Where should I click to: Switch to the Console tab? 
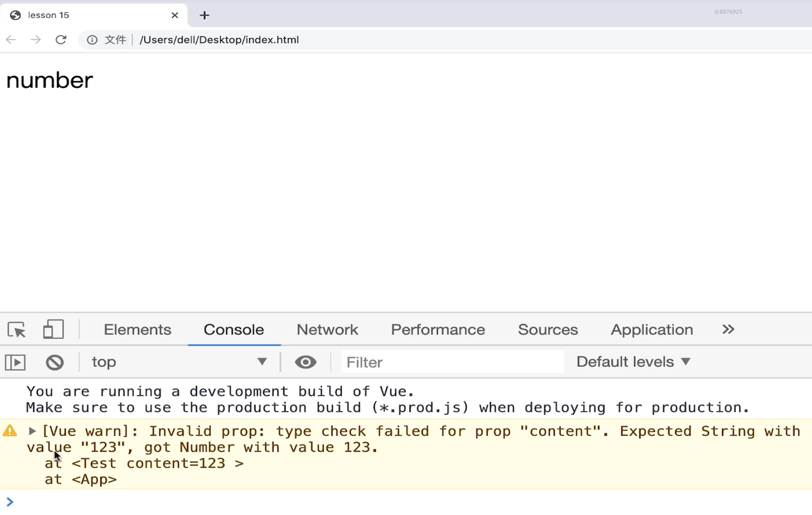234,329
